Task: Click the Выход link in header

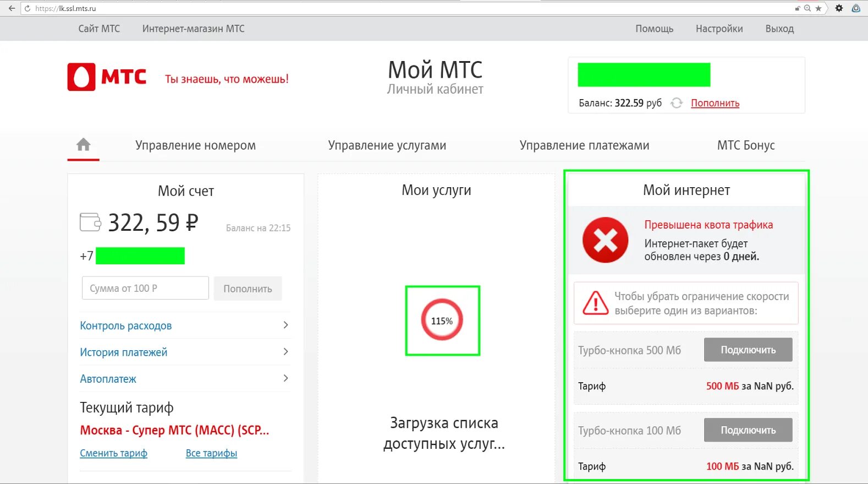Action: [x=779, y=29]
